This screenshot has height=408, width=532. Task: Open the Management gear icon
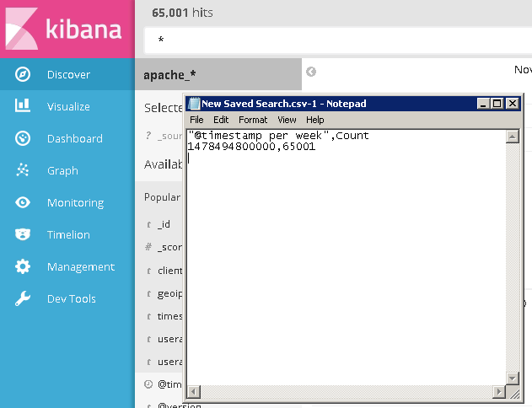pos(23,266)
